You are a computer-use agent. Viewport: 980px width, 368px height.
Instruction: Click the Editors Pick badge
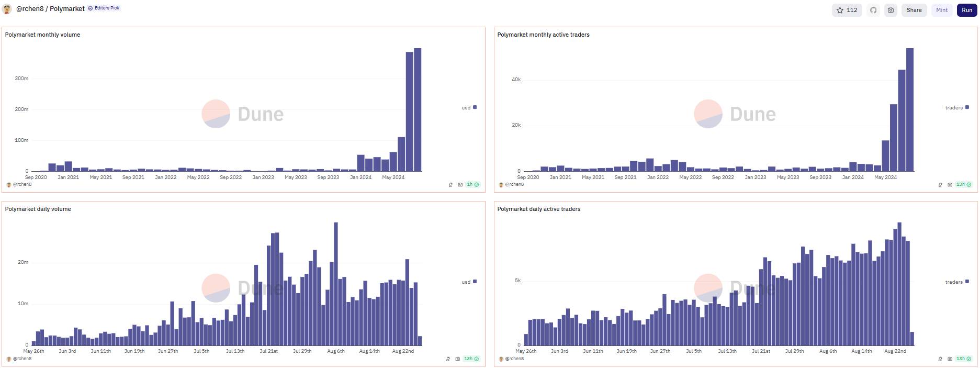click(104, 8)
